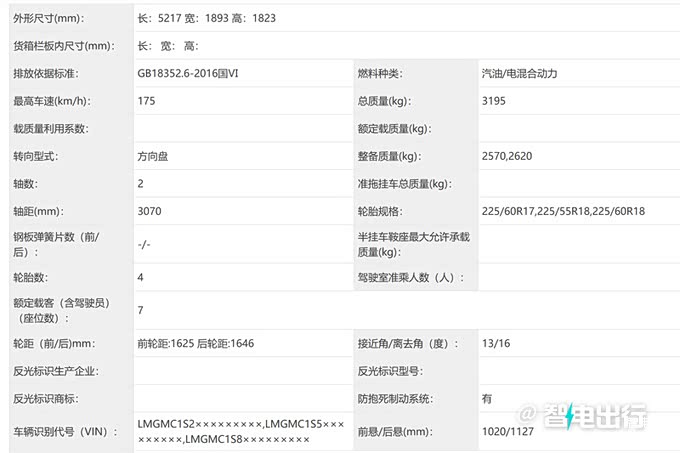Click the steering type value 方向盘
Image resolution: width=680 pixels, height=453 pixels.
[156, 156]
